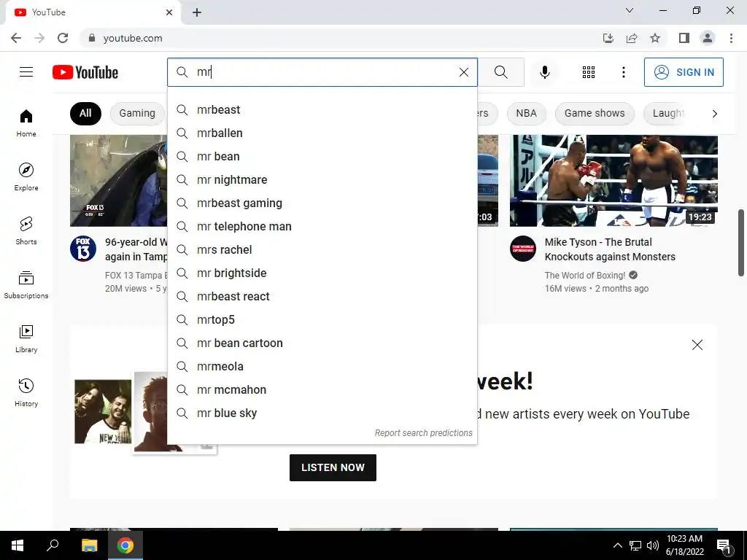747x560 pixels.
Task: Share this page via the share icon
Action: [x=632, y=38]
